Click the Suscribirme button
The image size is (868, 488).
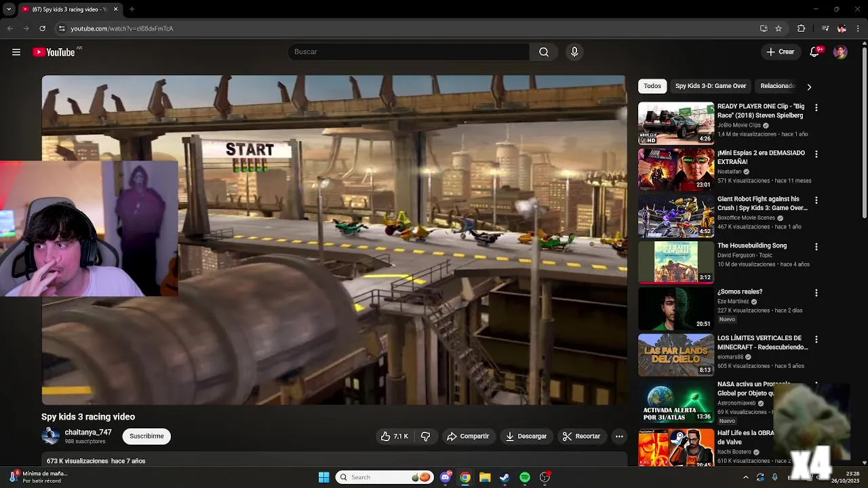tap(146, 436)
